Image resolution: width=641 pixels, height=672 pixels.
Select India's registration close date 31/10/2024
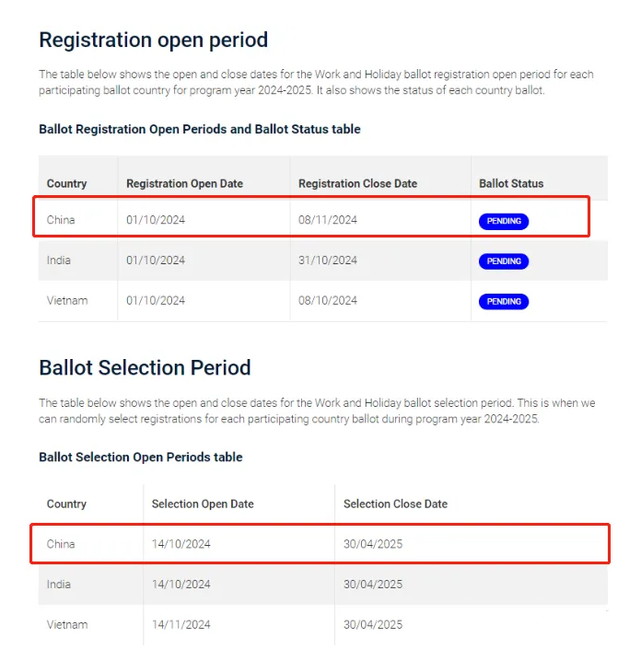[328, 261]
